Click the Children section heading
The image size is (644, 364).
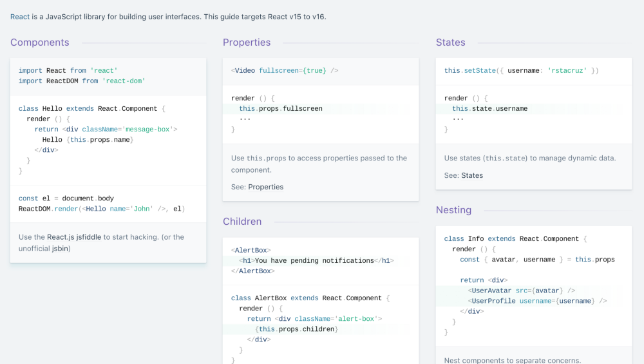[x=242, y=222]
